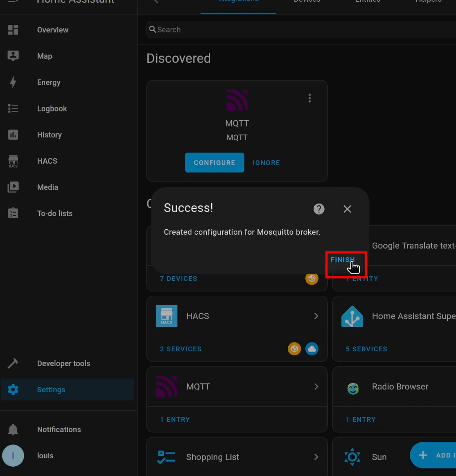Open the Overview dashboard icon in sidebar

click(13, 30)
